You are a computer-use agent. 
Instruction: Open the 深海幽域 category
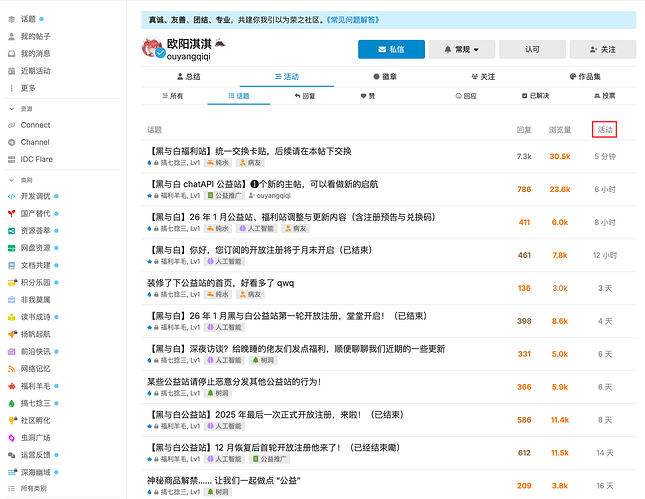[x=35, y=472]
